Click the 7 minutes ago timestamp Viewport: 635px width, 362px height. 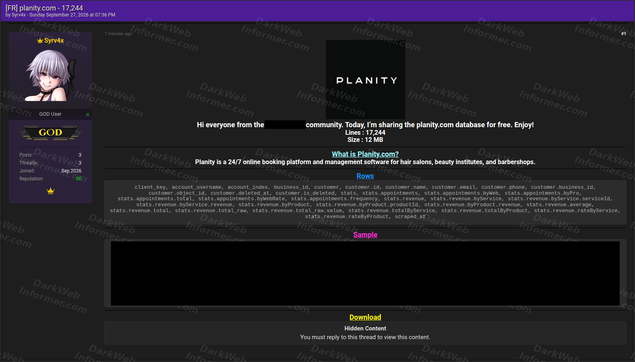(x=118, y=34)
